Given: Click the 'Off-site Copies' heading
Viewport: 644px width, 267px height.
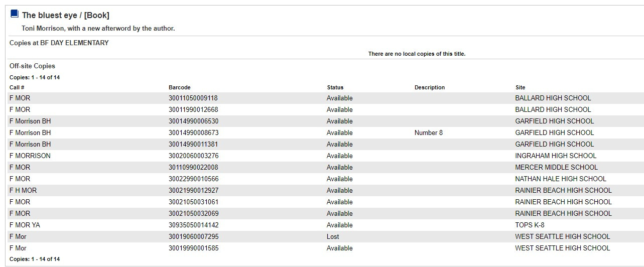Looking at the screenshot, I should pos(32,66).
